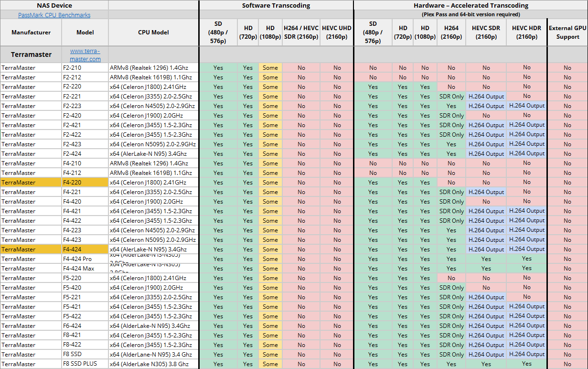Image resolution: width=588 pixels, height=369 pixels.
Task: Select the F8-422 model cell
Action: [85, 345]
